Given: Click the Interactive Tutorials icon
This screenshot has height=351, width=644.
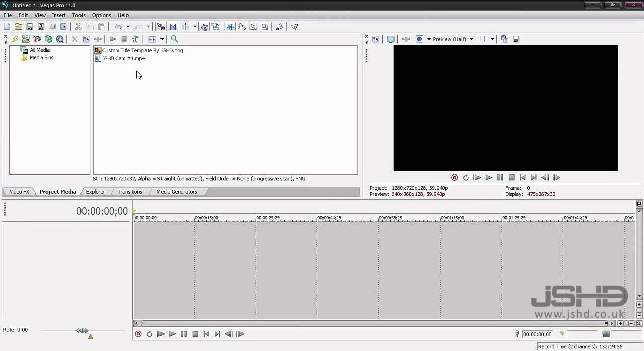Looking at the screenshot, I should click(x=280, y=27).
